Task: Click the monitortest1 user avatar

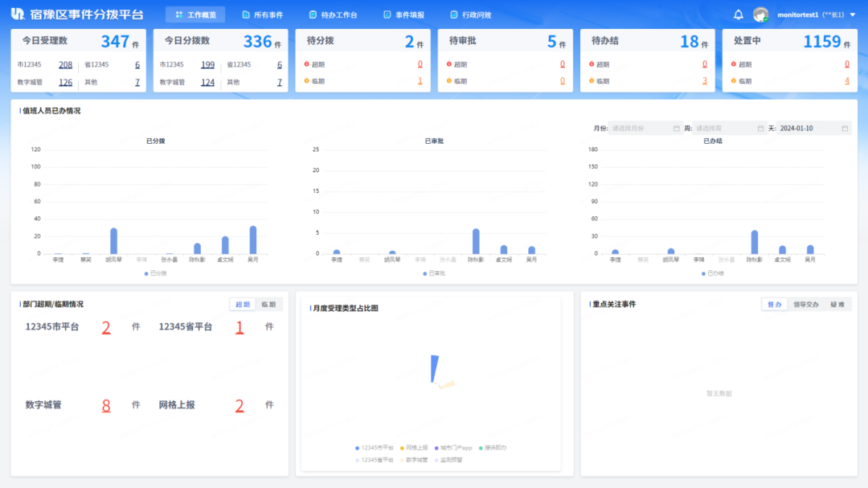Action: (760, 14)
